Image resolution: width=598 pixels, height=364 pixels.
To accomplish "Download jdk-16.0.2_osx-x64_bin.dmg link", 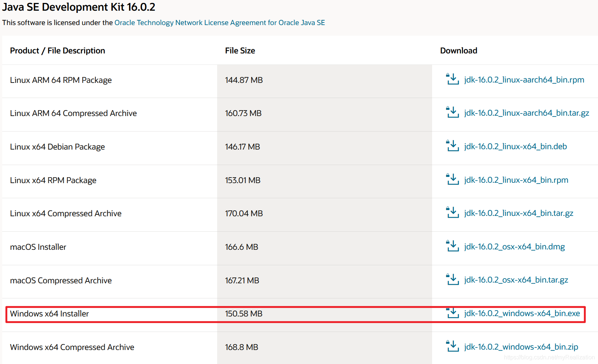I will [514, 246].
